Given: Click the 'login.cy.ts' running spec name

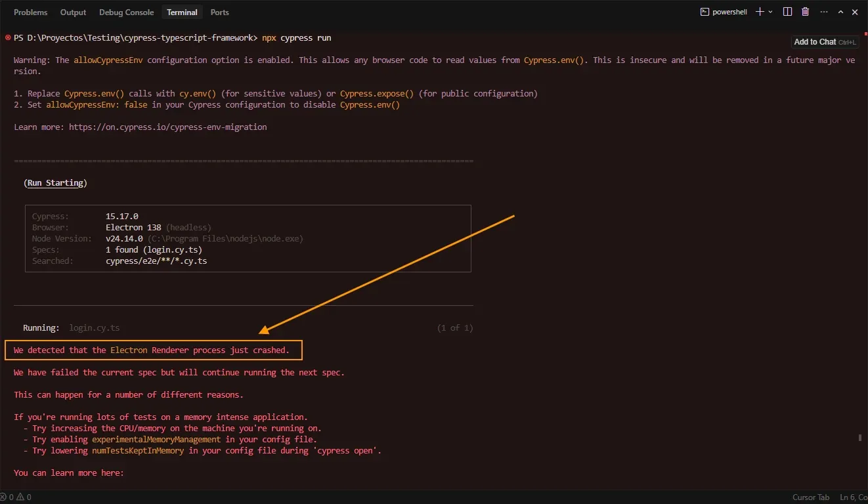Looking at the screenshot, I should pyautogui.click(x=95, y=328).
